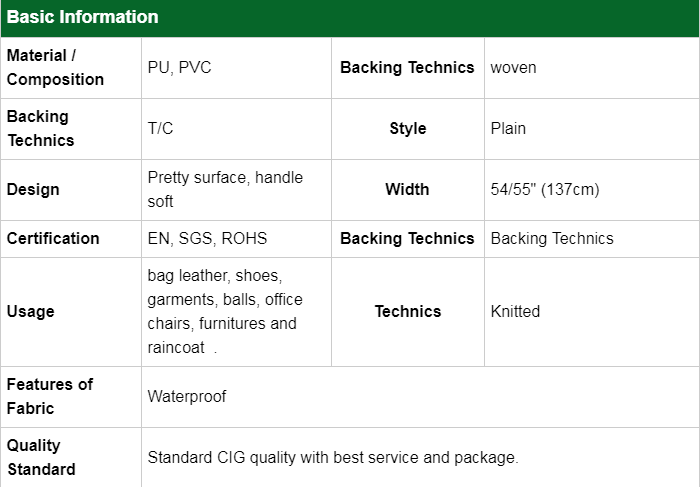Select the Certification row label
700x487 pixels.
[53, 238]
